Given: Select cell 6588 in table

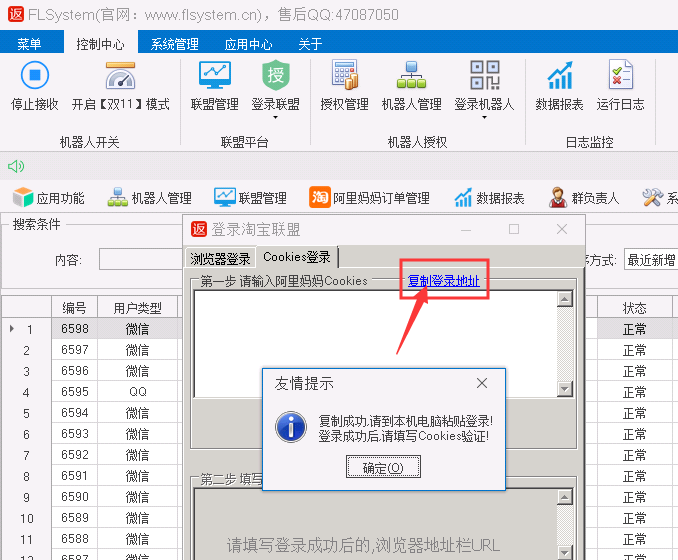Looking at the screenshot, I should tap(74, 539).
